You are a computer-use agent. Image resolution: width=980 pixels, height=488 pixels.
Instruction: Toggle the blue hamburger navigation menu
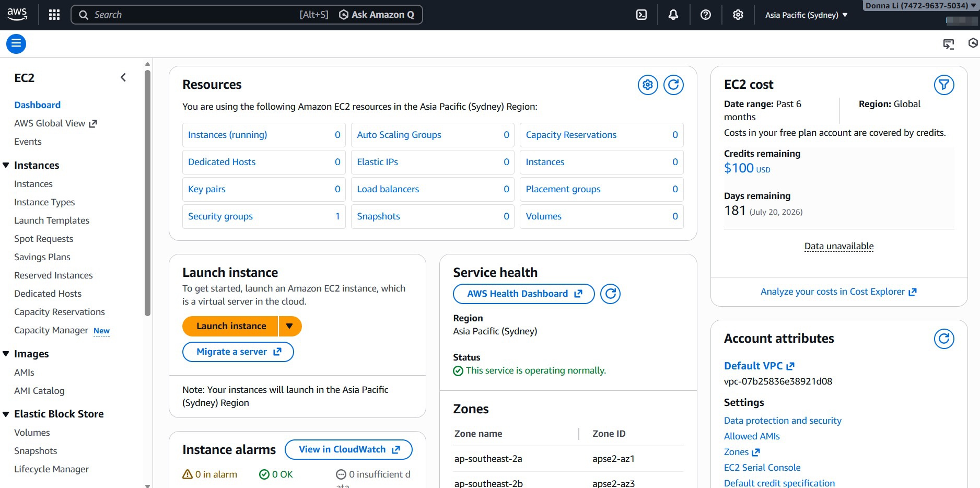pyautogui.click(x=16, y=44)
